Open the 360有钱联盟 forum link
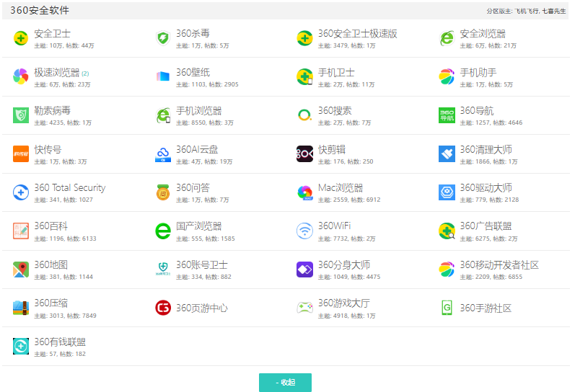Image resolution: width=575 pixels, height=392 pixels. pyautogui.click(x=60, y=342)
